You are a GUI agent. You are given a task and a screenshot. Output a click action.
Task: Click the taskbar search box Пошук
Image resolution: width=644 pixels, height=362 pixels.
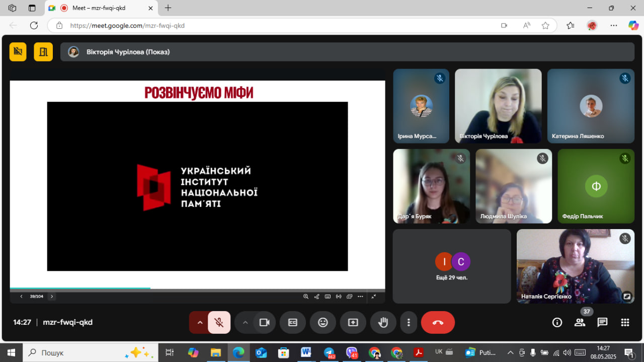point(91,352)
